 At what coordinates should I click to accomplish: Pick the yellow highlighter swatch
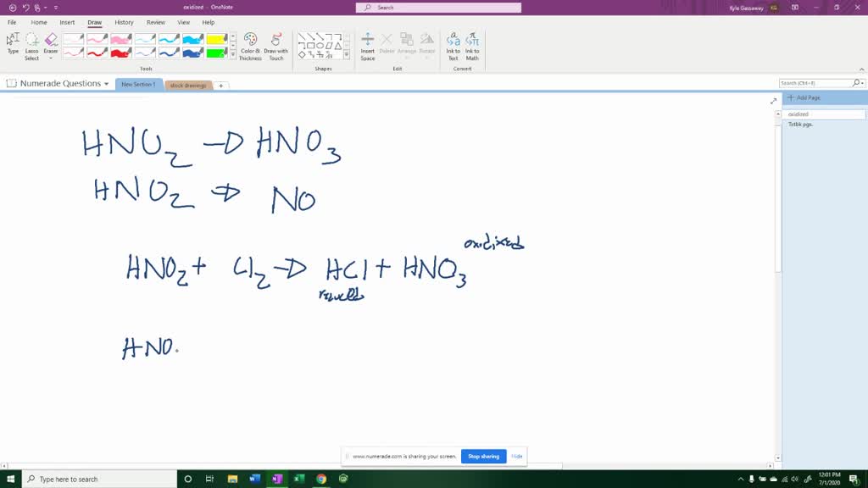(216, 40)
